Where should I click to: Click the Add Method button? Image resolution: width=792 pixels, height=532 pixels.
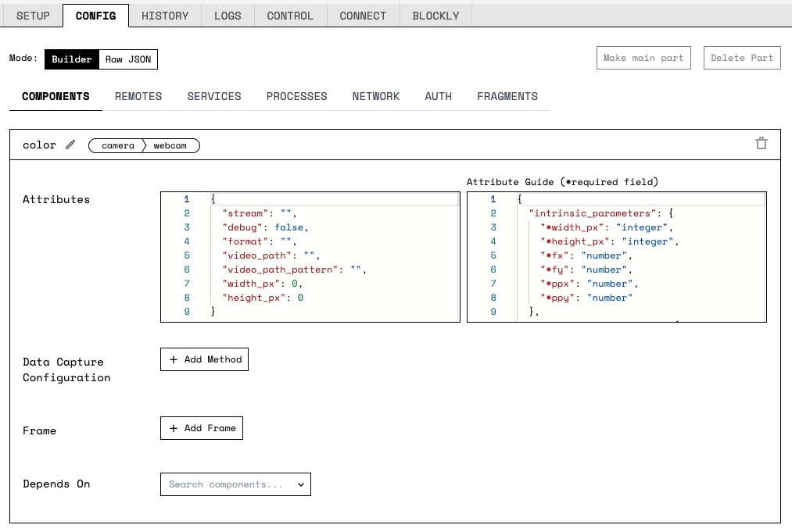tap(204, 359)
